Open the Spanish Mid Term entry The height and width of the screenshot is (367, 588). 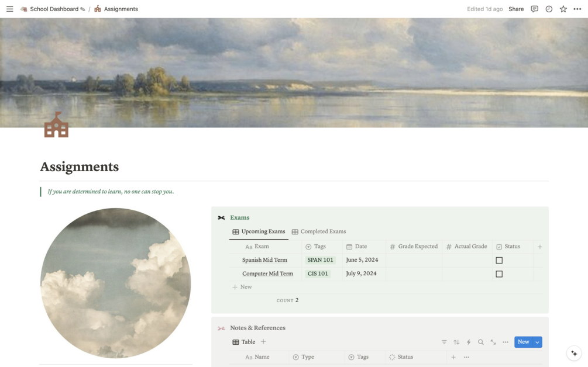pos(265,260)
